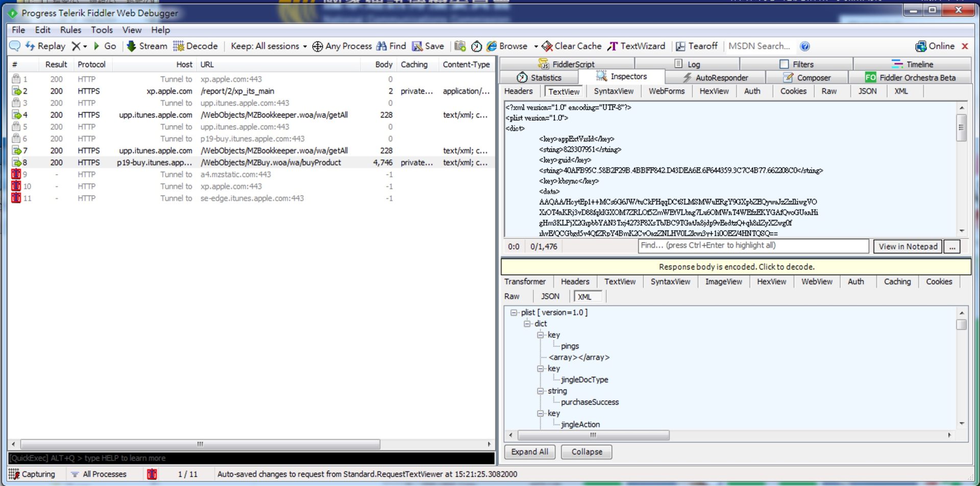Click the Find text box in request viewer
This screenshot has width=980, height=486.
tap(753, 246)
